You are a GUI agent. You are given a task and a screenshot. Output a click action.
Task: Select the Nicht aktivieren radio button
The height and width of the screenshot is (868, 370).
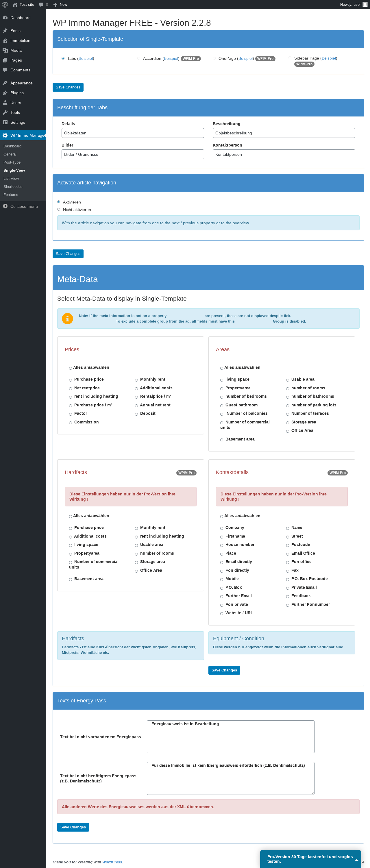pyautogui.click(x=59, y=209)
